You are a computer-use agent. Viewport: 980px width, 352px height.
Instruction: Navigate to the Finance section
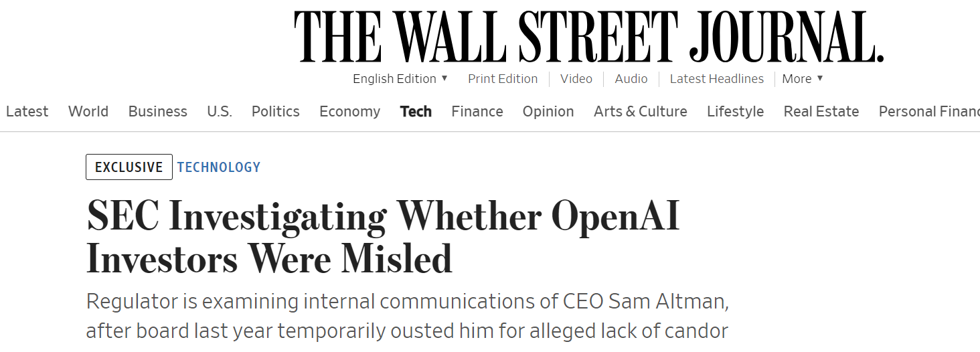tap(477, 112)
